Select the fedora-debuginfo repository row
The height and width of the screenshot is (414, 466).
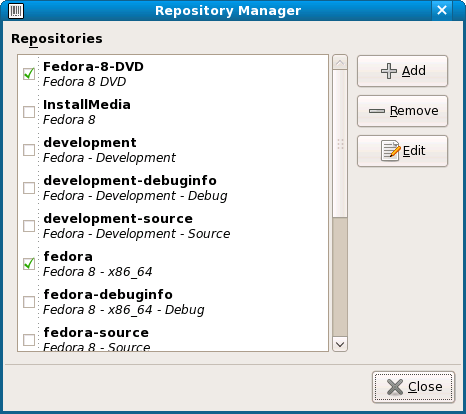point(173,302)
